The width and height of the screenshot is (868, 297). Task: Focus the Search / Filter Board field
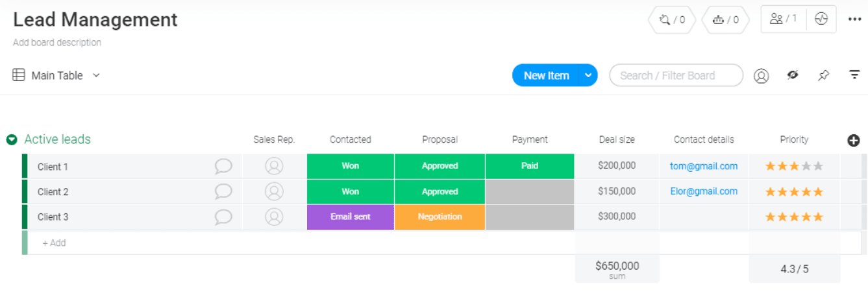[676, 75]
